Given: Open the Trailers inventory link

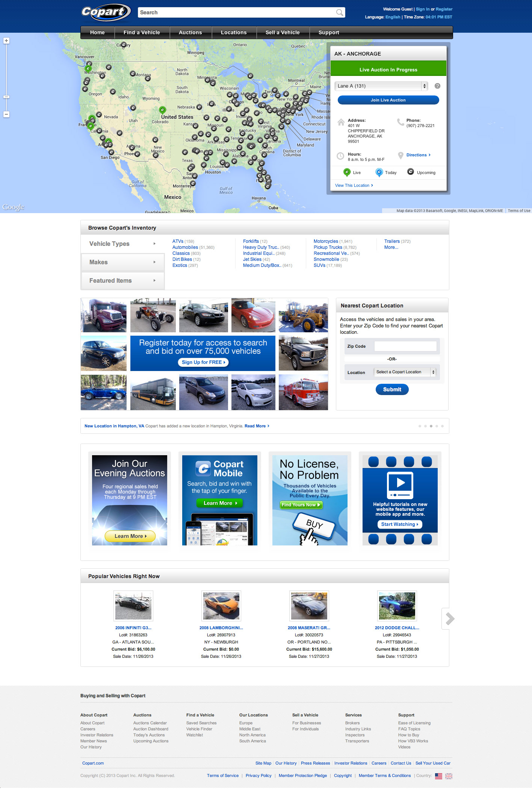Looking at the screenshot, I should [392, 242].
